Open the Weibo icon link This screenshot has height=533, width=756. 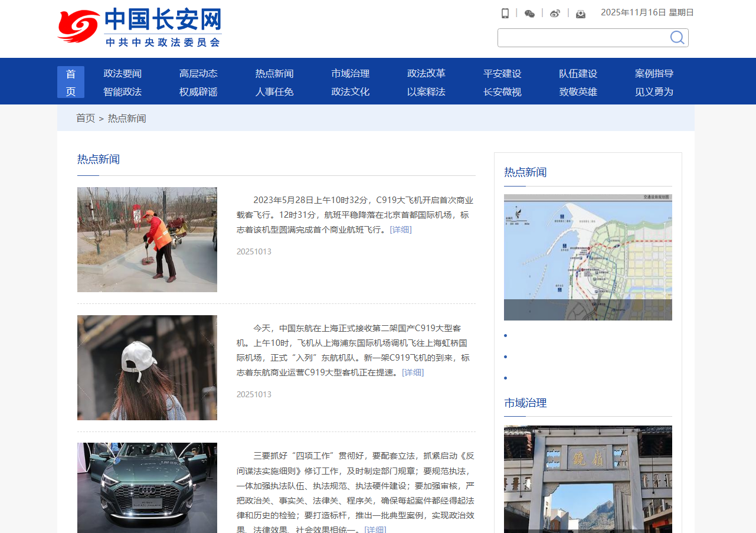pos(555,13)
